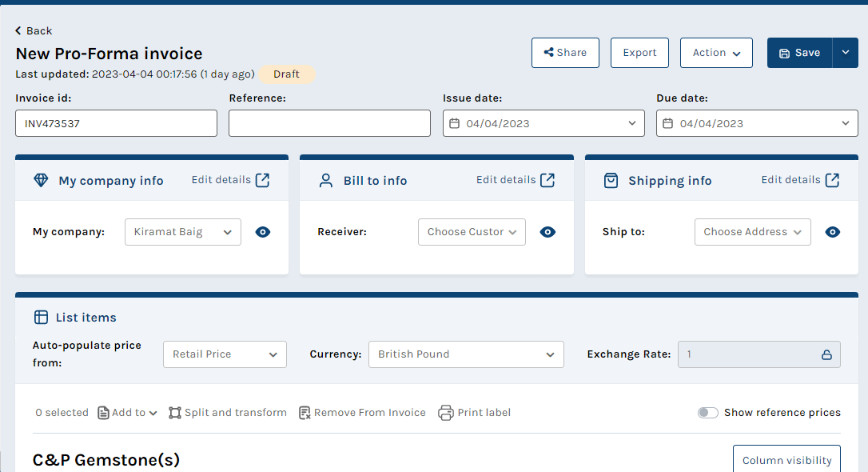Open Edit details icon for My company info

(x=262, y=180)
